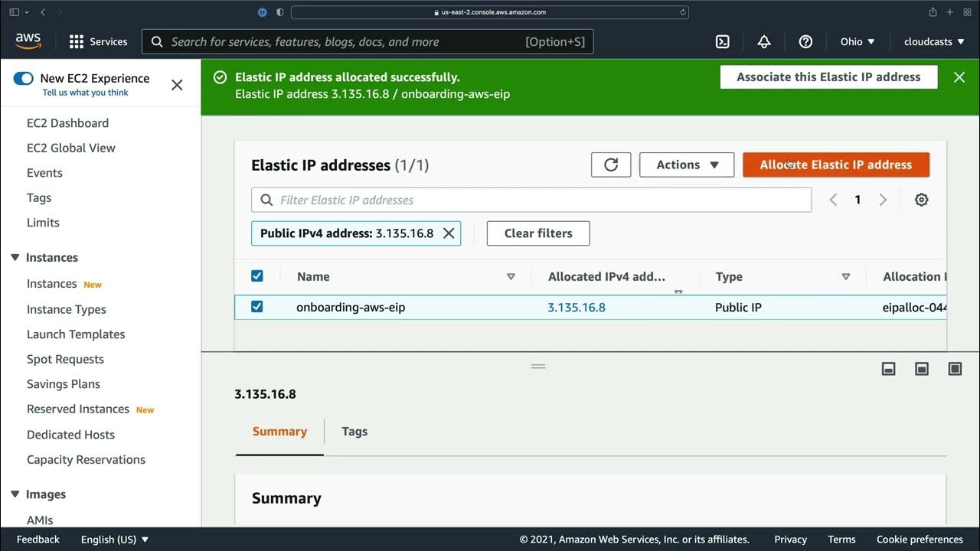Sort by the Name column arrow

click(x=511, y=277)
